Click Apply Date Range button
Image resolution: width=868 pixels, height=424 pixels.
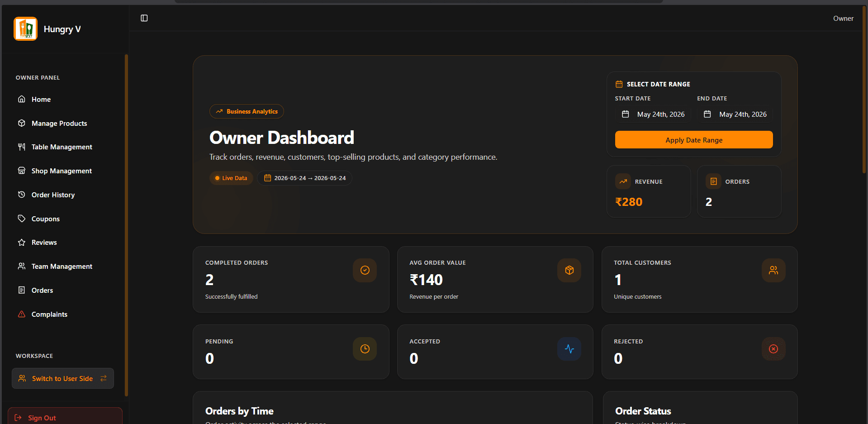694,140
